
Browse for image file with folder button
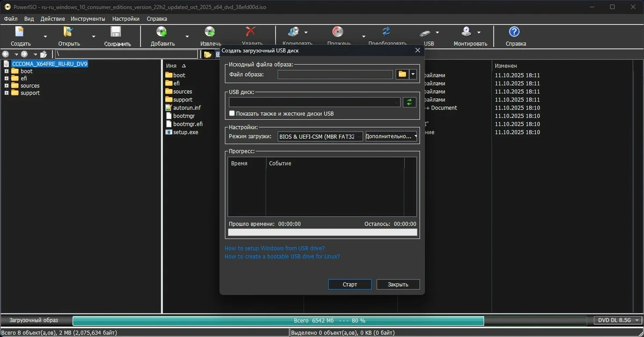coord(402,75)
